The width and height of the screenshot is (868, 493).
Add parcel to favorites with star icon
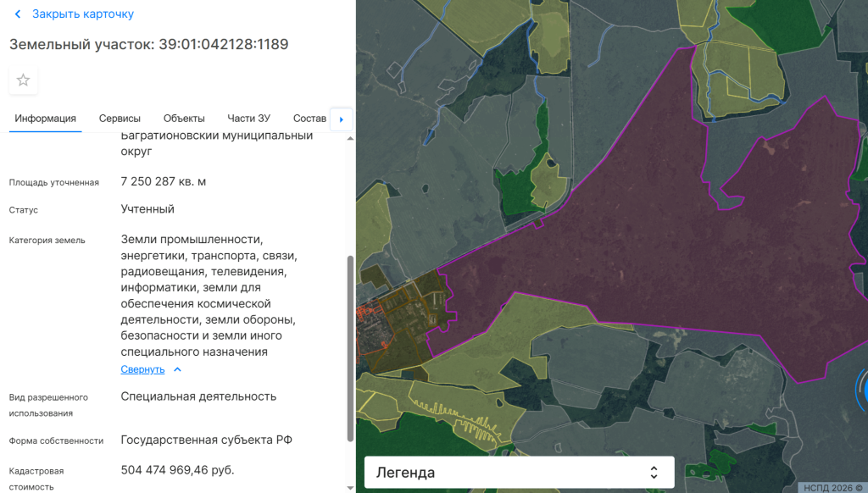[x=24, y=80]
